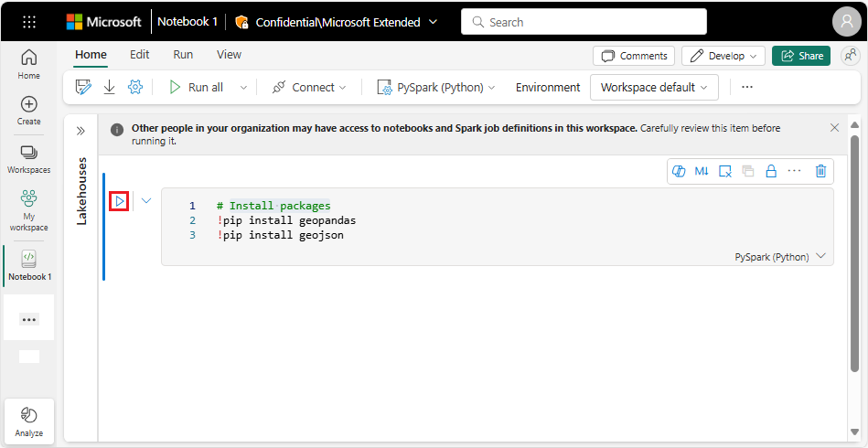Click code line '!pip install geopandas'
This screenshot has height=448, width=868.
(x=286, y=220)
